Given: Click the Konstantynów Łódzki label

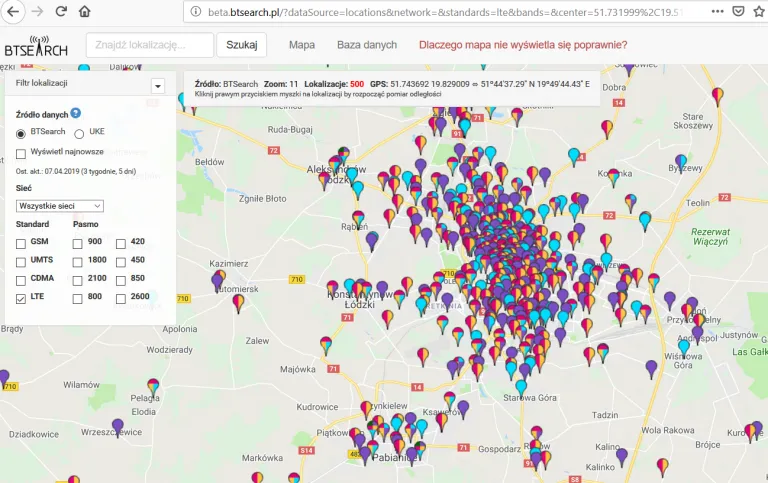Looking at the screenshot, I should pos(360,299).
